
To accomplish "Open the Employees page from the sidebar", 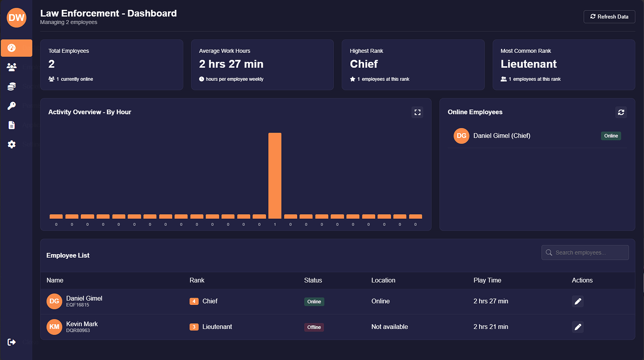I will [x=11, y=67].
